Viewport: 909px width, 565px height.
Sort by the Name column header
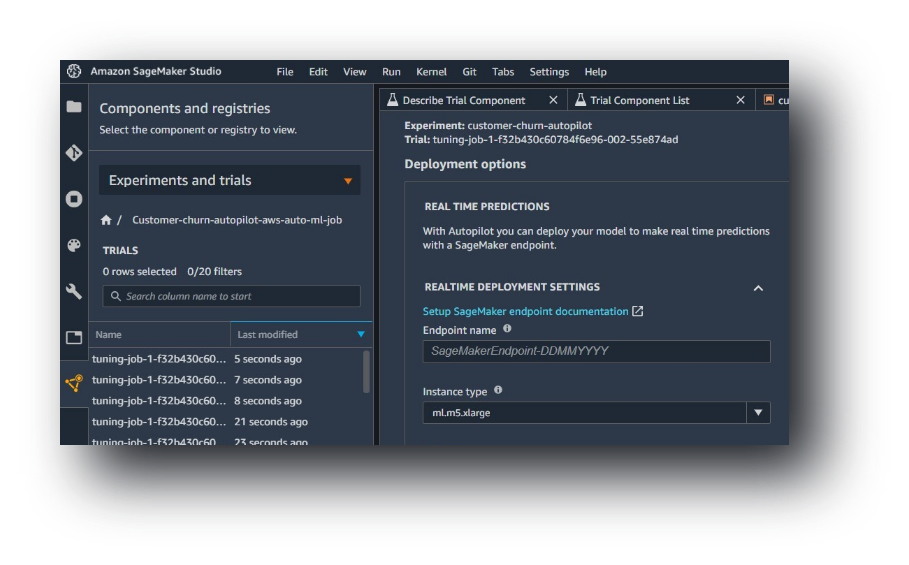159,334
